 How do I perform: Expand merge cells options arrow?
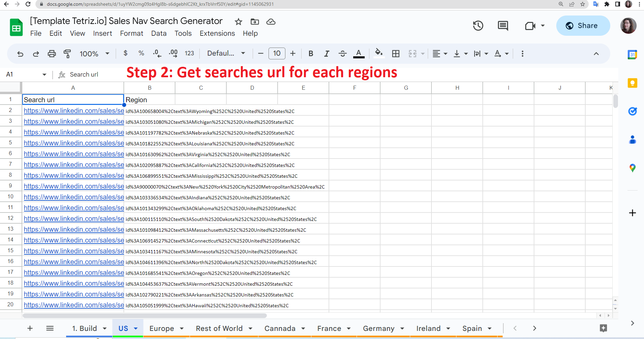click(x=423, y=54)
